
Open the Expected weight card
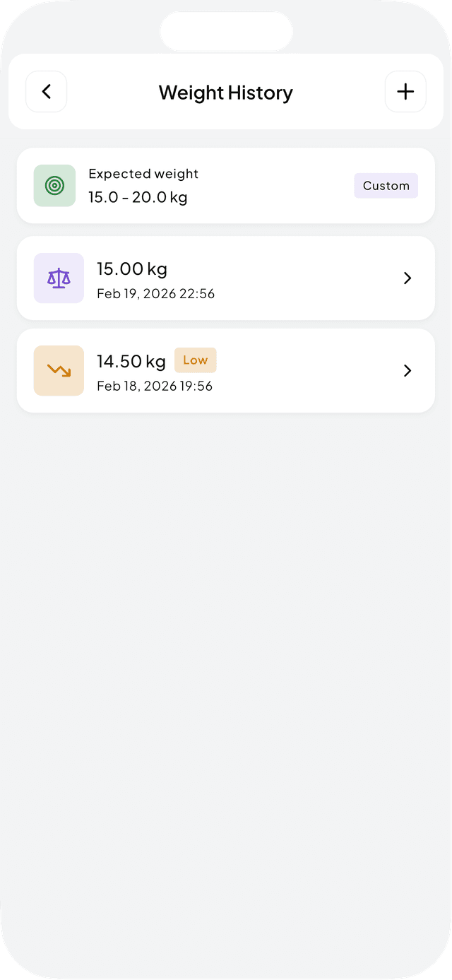pyautogui.click(x=226, y=185)
